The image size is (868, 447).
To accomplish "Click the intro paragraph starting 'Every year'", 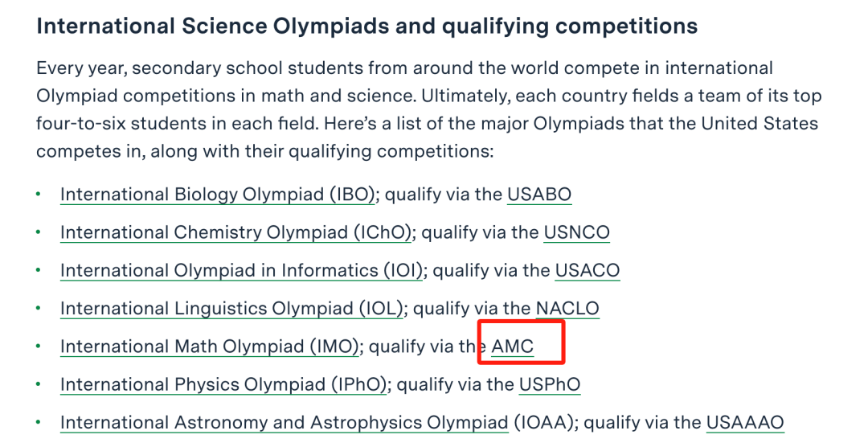I will [x=429, y=109].
